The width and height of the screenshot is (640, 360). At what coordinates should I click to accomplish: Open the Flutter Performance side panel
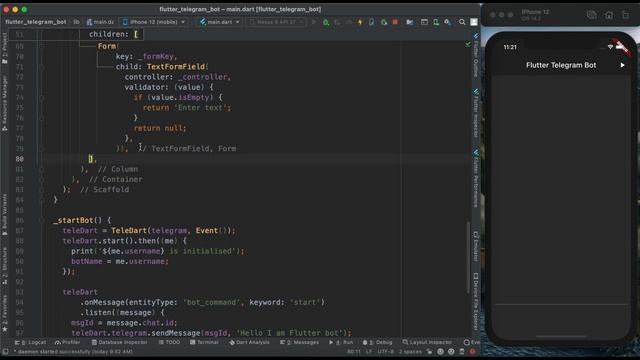476,179
